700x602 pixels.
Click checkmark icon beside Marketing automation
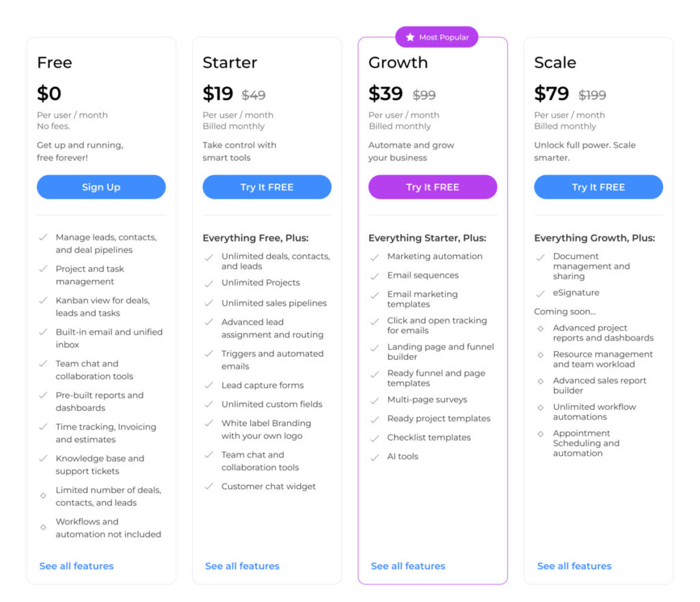375,257
